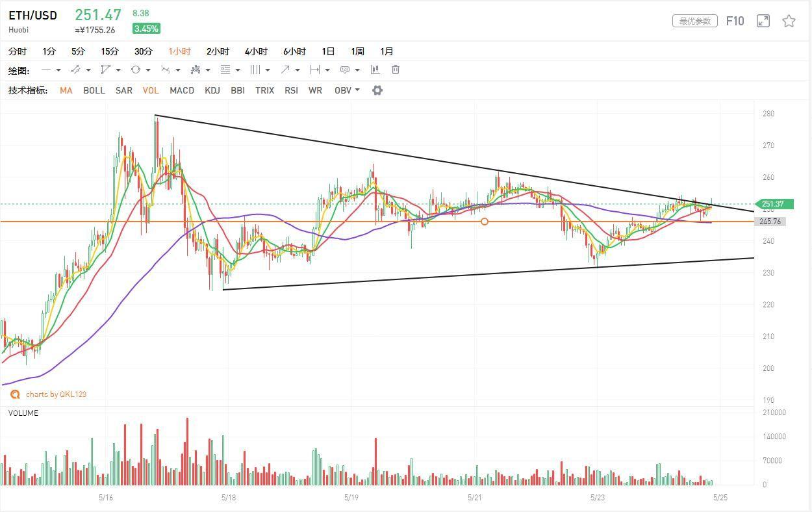The height and width of the screenshot is (512, 812).
Task: Switch to 分时 timeframe
Action: coord(18,51)
